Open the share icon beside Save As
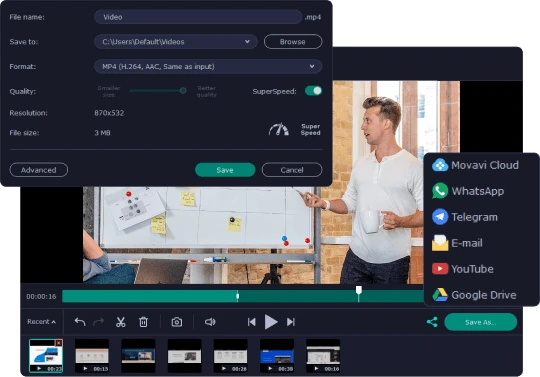The width and height of the screenshot is (540, 377). tap(432, 322)
